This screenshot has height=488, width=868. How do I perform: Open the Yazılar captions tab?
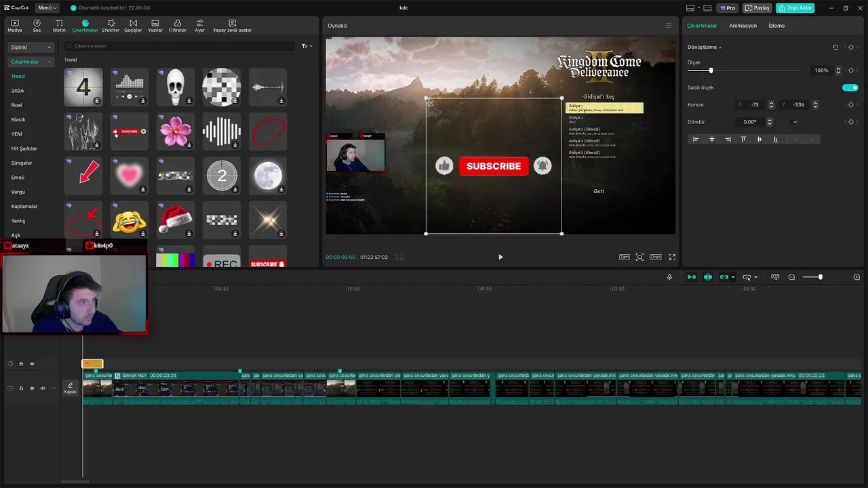tap(155, 26)
